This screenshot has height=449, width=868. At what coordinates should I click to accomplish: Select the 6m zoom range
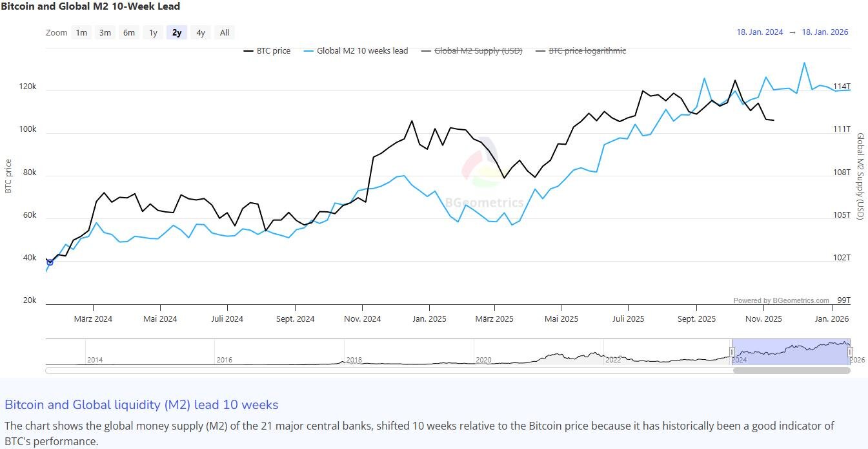point(129,33)
